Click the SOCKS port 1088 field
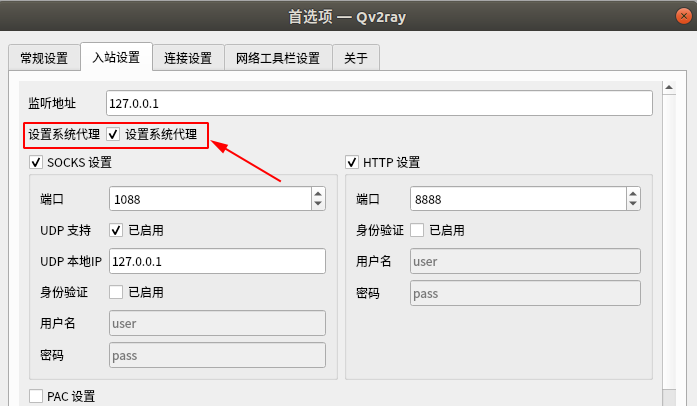697x406 pixels. coord(208,199)
